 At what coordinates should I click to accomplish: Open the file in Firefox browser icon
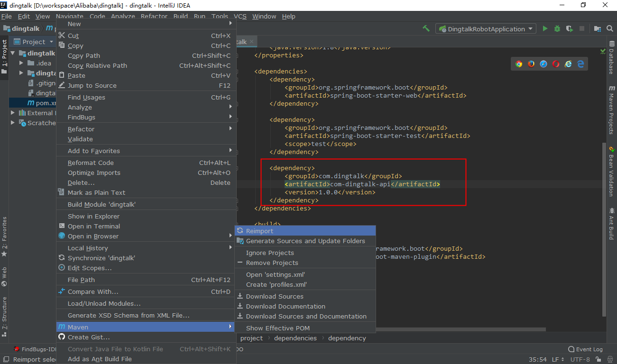(x=531, y=64)
